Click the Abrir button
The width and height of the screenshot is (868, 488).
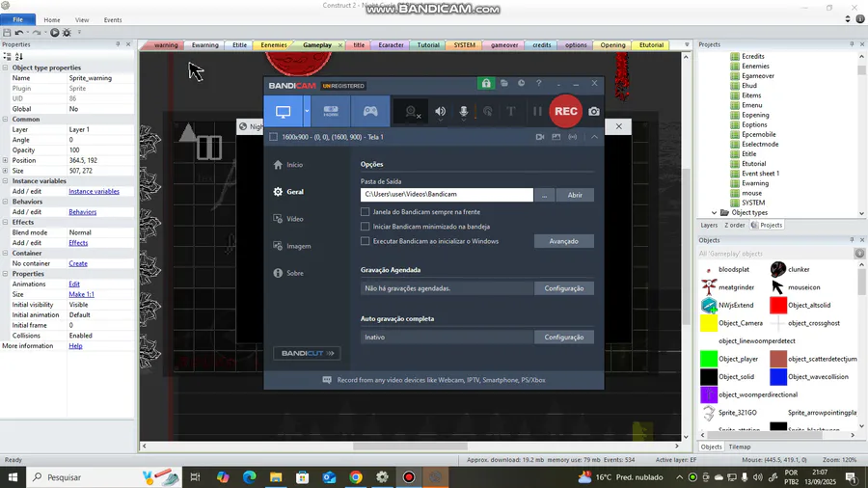click(x=575, y=195)
